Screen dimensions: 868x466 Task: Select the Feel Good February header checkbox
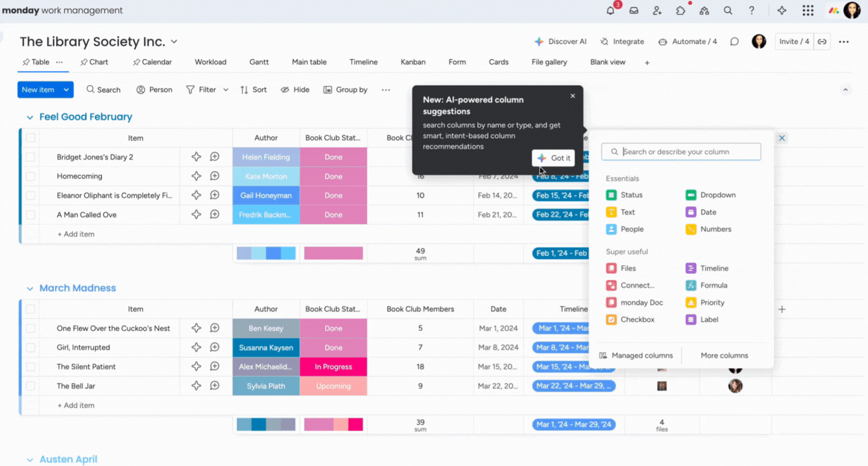(x=31, y=138)
